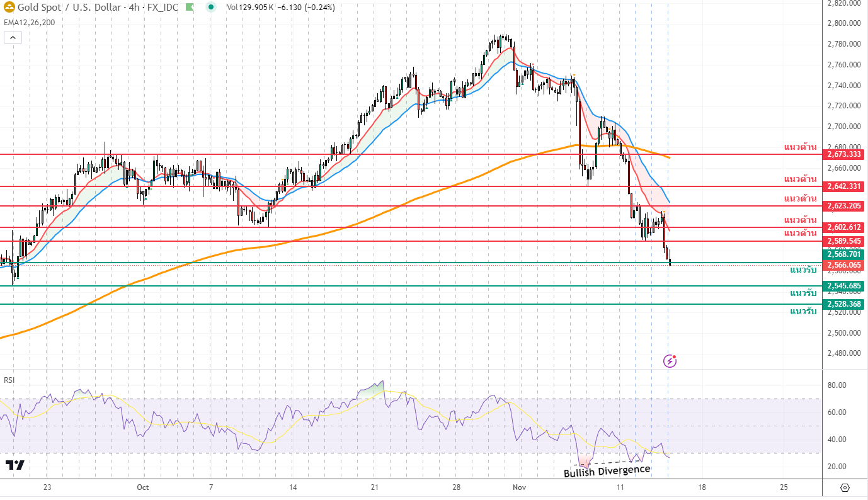Click the 2,602.612 resistance price label
Viewport: 868px width, 500px height.
point(845,227)
